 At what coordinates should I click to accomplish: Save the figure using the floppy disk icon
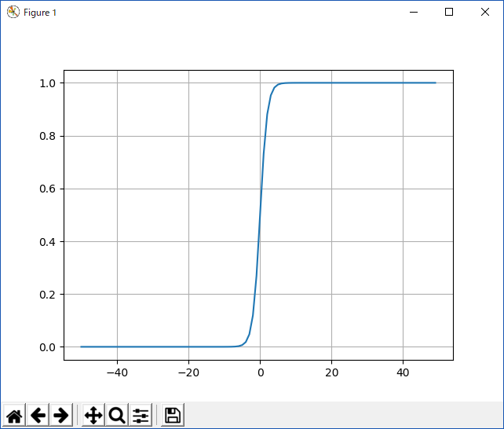(173, 416)
